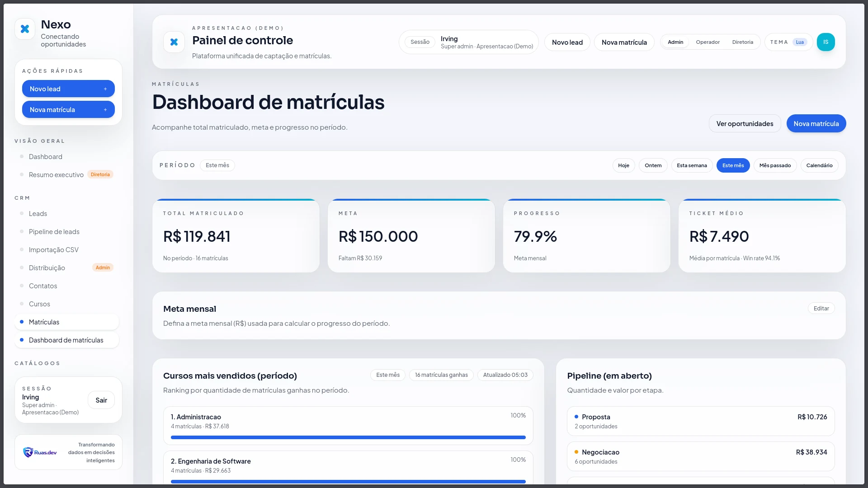Open the Sessão selector pill

[420, 42]
